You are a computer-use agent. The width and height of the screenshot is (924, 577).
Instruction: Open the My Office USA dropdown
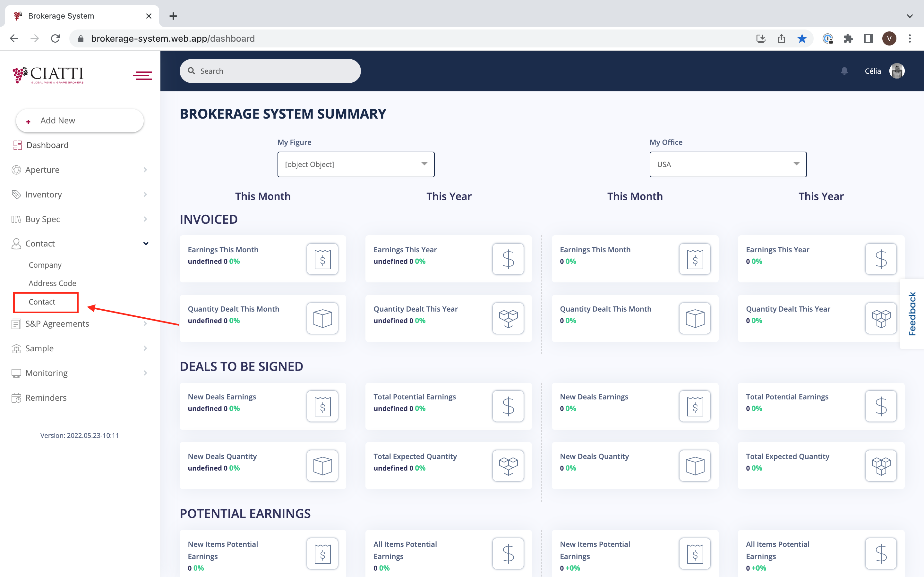(728, 164)
